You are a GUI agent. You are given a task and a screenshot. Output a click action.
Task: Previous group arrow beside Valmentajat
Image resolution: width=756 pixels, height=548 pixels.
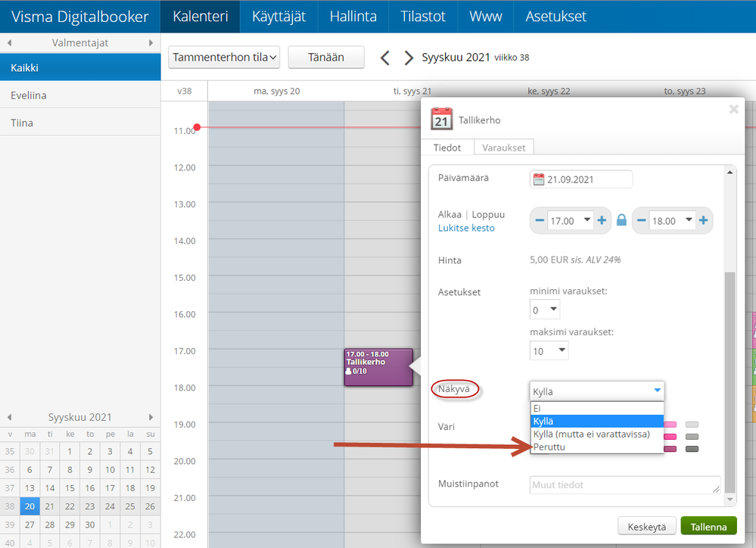9,43
